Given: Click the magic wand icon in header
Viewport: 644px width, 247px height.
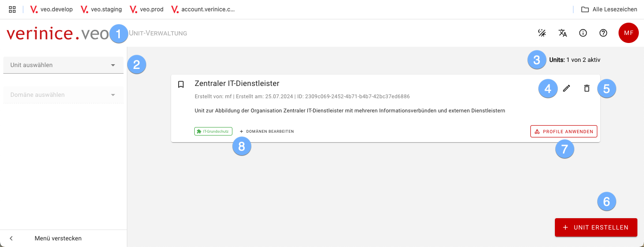Looking at the screenshot, I should click(542, 33).
